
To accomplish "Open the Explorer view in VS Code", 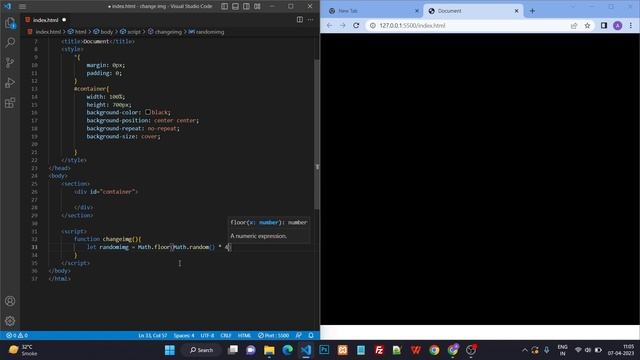I will click(10, 23).
